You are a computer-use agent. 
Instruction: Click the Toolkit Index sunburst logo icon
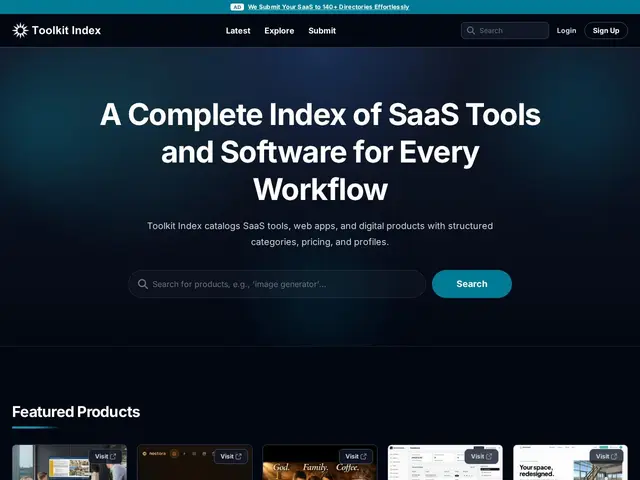pos(20,30)
